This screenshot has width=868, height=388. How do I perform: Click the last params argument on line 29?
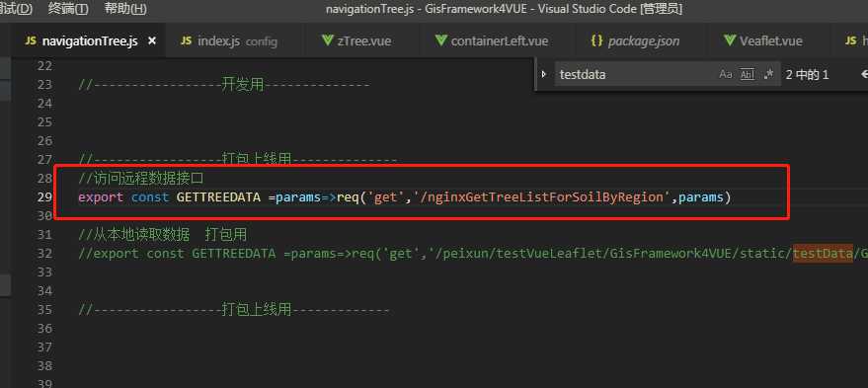point(701,197)
